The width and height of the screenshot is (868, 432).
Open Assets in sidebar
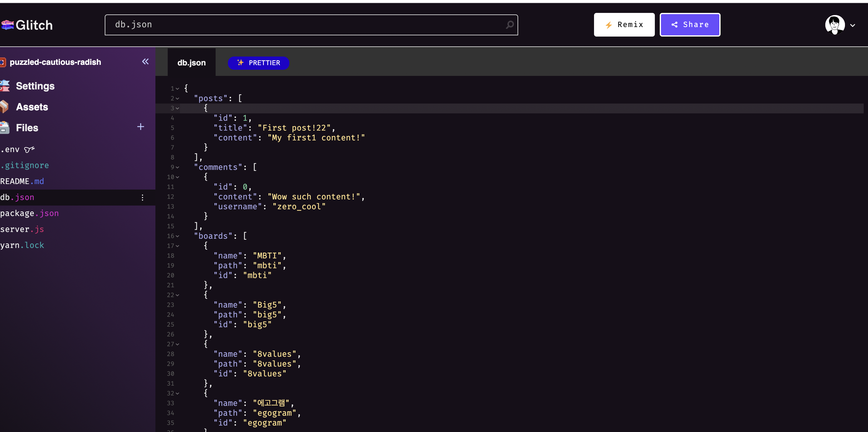32,107
